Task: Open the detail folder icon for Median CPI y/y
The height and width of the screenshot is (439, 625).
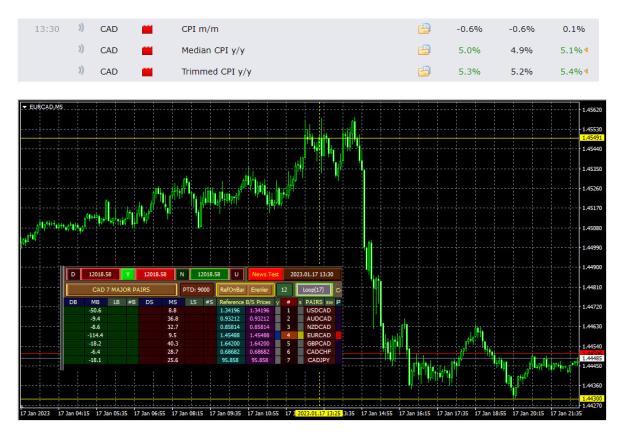Action: 424,50
